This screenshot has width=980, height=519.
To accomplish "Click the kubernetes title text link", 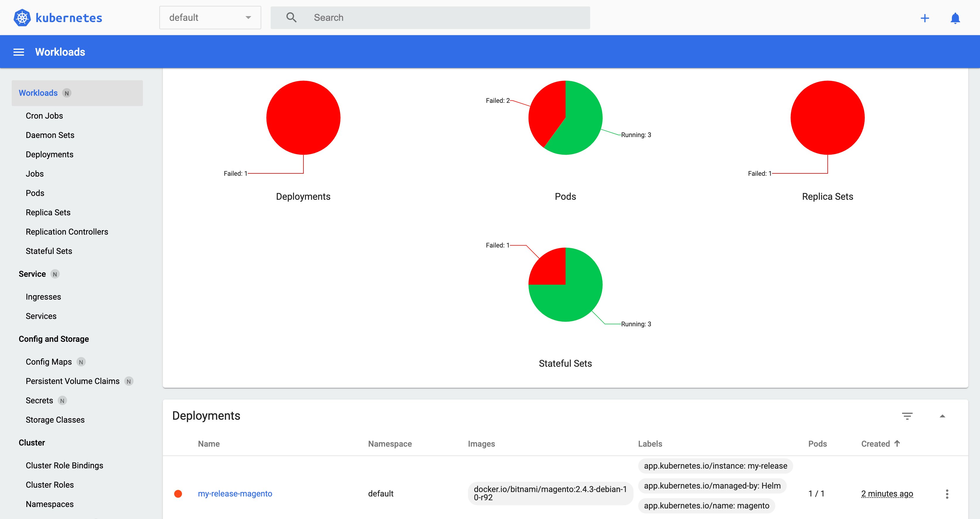I will [x=69, y=18].
